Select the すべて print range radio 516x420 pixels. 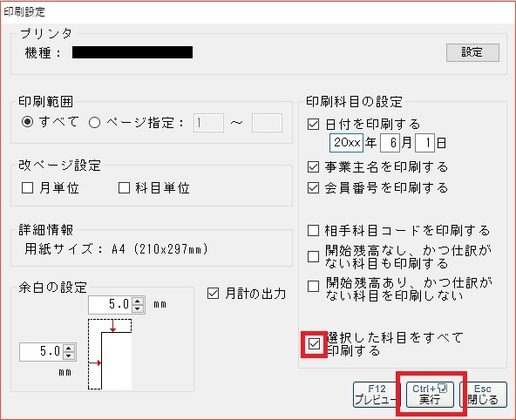(27, 122)
